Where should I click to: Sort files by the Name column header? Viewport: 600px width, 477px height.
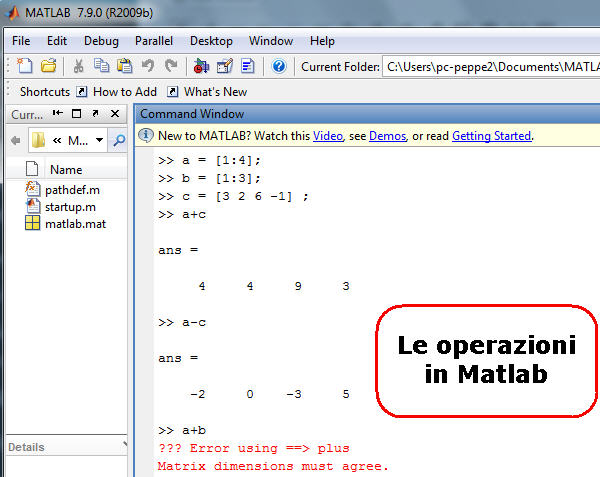[66, 169]
